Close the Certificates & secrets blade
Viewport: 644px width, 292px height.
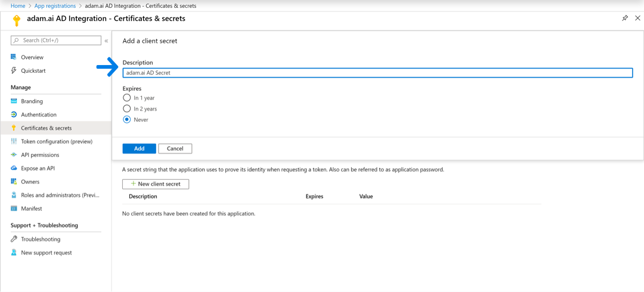[637, 18]
